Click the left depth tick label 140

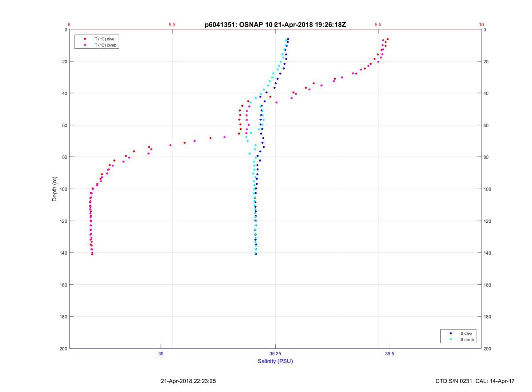pyautogui.click(x=63, y=253)
